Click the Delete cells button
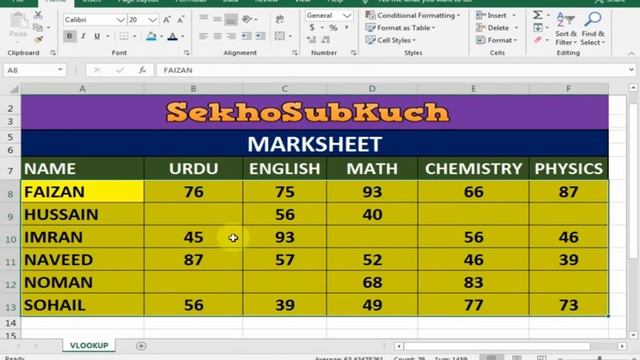This screenshot has height=360, width=640. [x=497, y=28]
